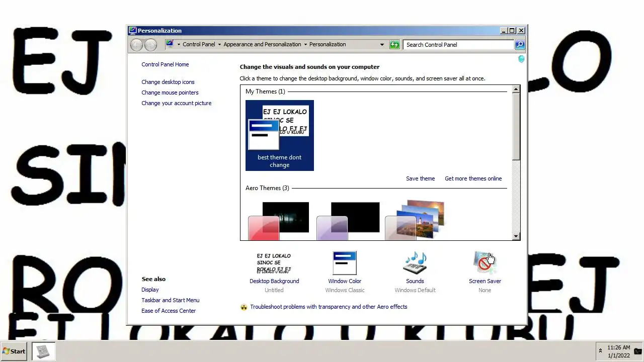Open Taskbar and Start Menu link
Screen dimensions: 644x362
pyautogui.click(x=171, y=300)
